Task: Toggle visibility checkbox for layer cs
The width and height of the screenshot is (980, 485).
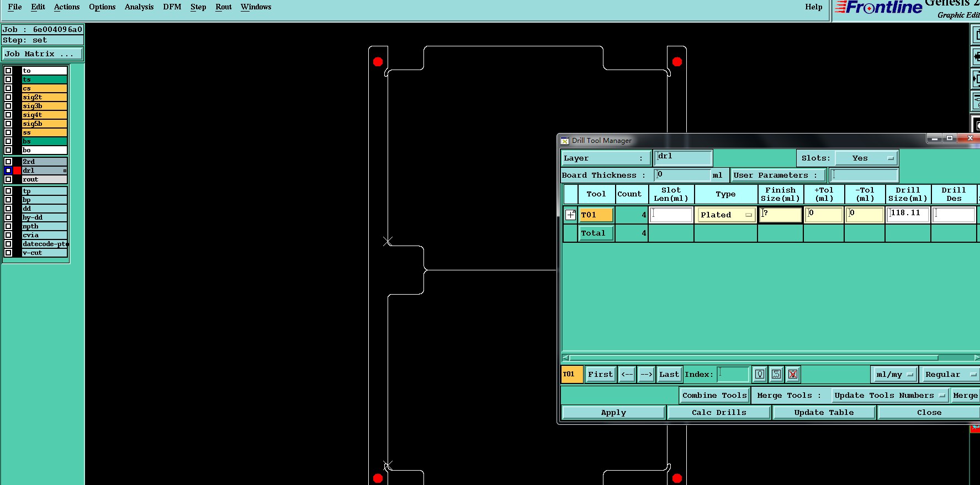Action: (8, 88)
